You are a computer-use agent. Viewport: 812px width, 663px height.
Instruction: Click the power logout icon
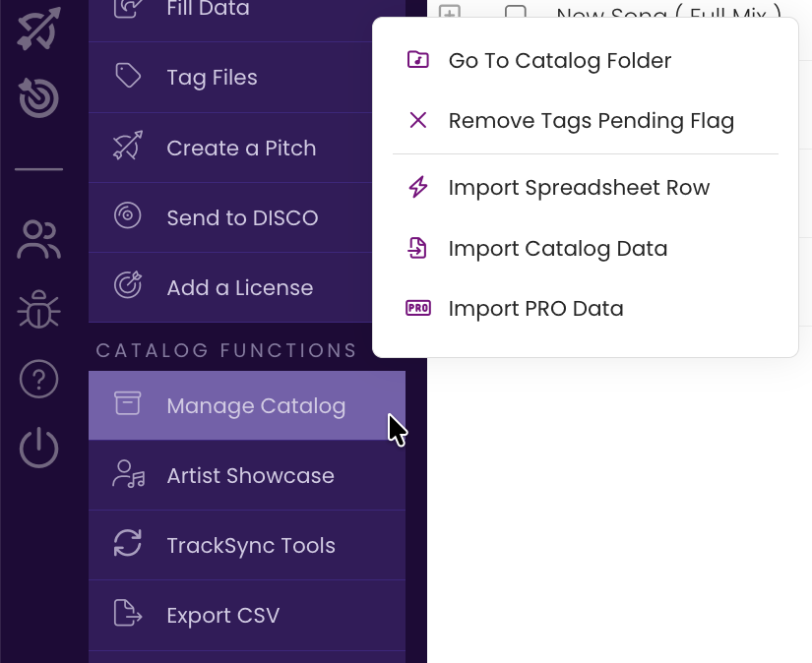coord(38,449)
